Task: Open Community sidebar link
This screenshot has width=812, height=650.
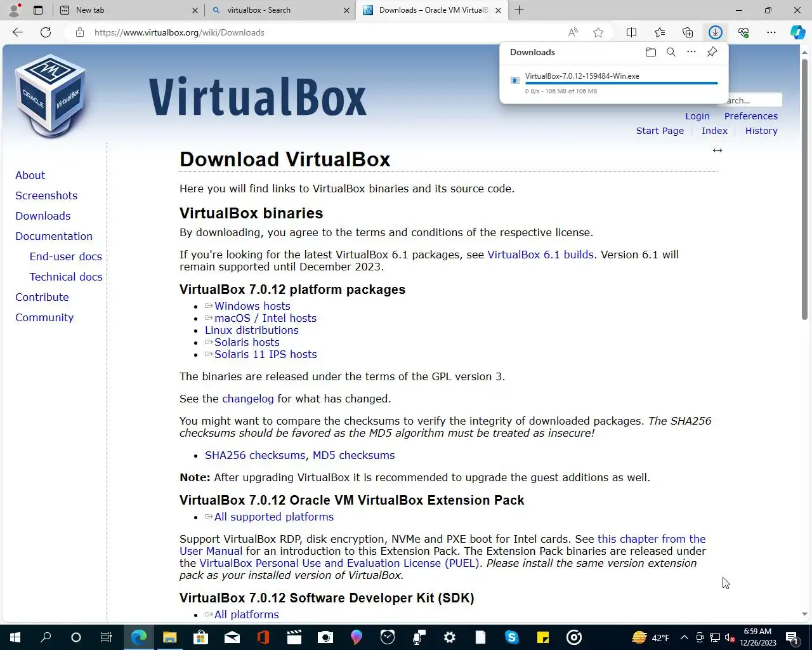Action: click(44, 317)
